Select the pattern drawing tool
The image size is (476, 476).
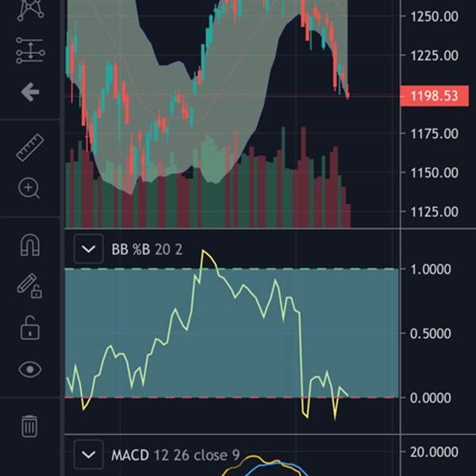(x=30, y=10)
